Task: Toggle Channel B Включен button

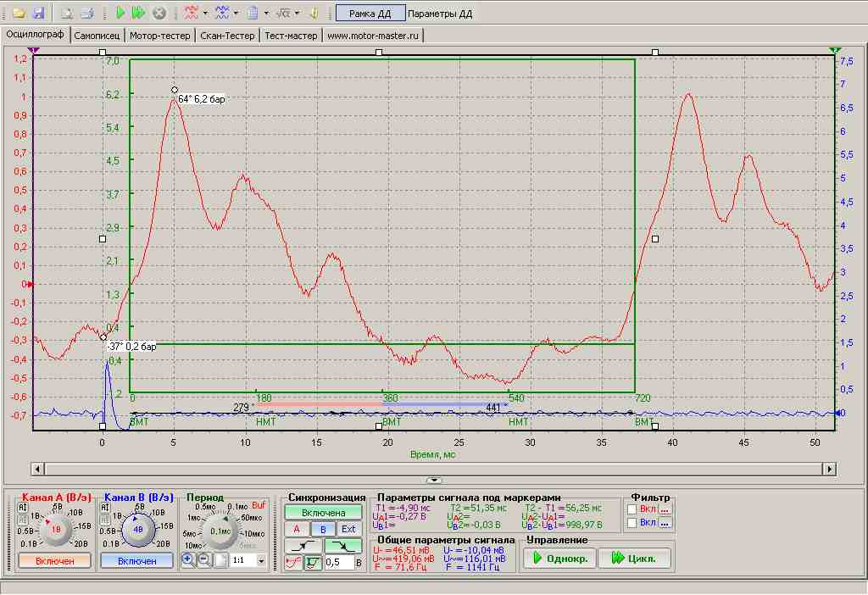Action: pos(136,561)
